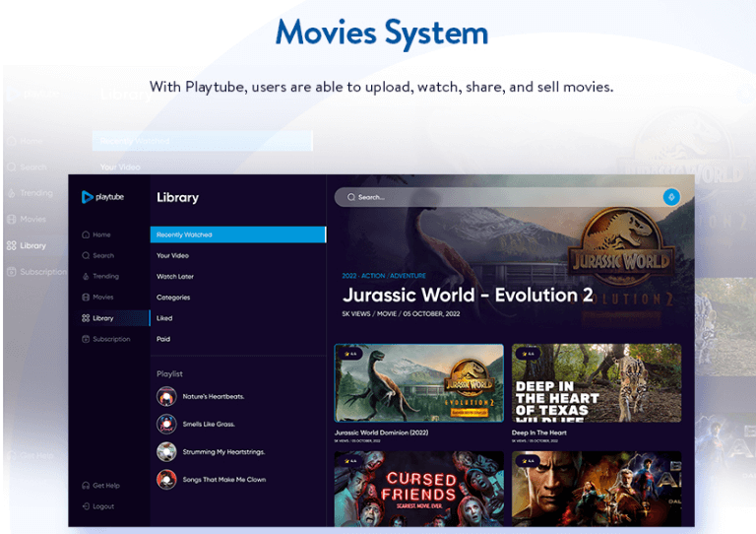The width and height of the screenshot is (756, 534).
Task: Click the Logout arrow icon
Action: [x=86, y=506]
